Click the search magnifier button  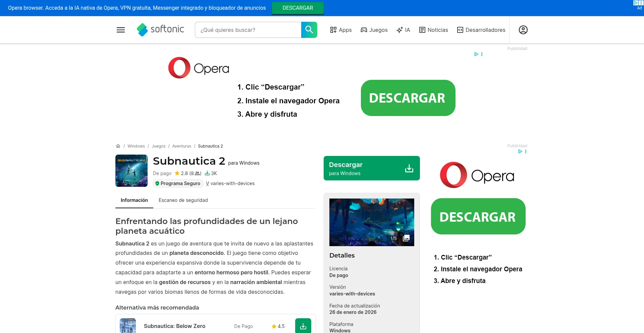(x=309, y=30)
